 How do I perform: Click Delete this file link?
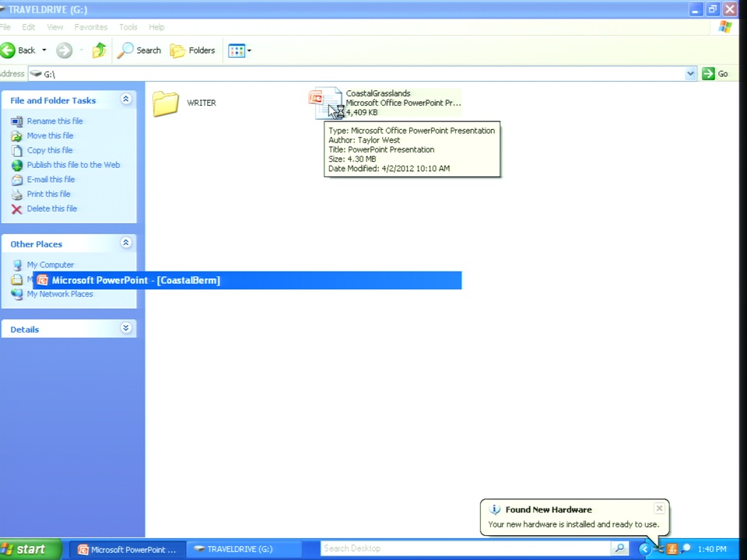pyautogui.click(x=52, y=208)
